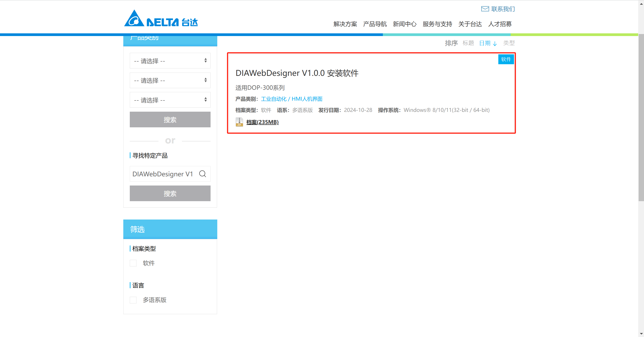This screenshot has height=337, width=644.
Task: Open the 服务与支持 menu
Action: [437, 24]
